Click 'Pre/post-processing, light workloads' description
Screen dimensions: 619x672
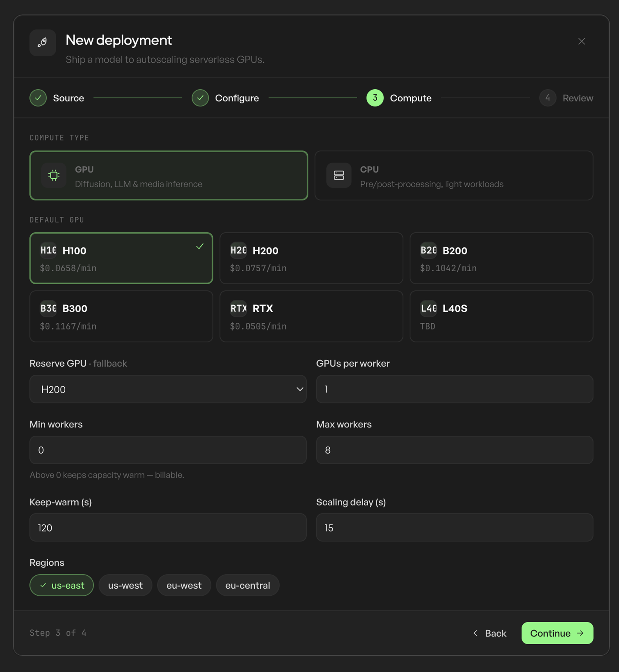tap(432, 184)
